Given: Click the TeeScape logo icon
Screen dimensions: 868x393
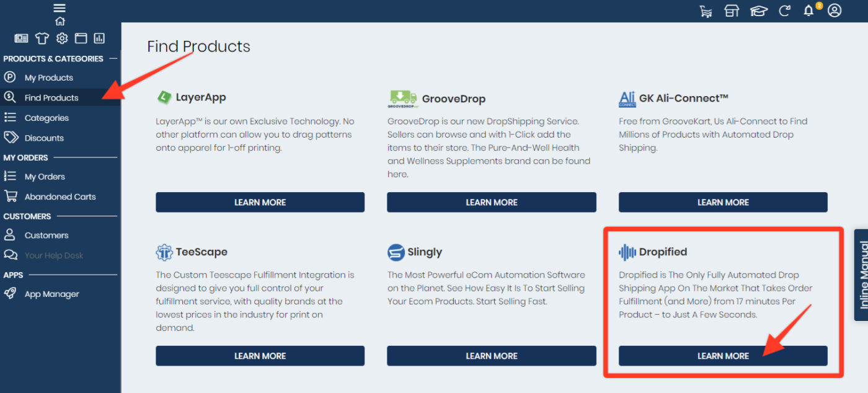Looking at the screenshot, I should [x=164, y=252].
